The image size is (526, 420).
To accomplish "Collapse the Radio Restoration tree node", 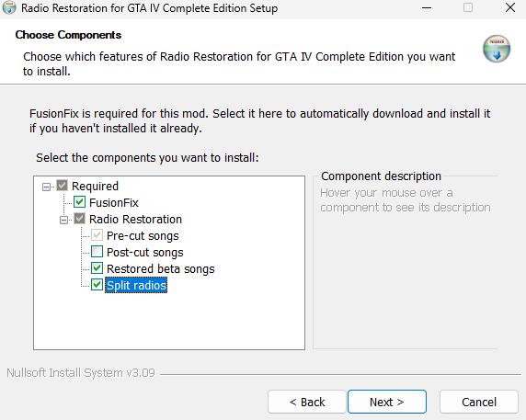I will [x=63, y=220].
